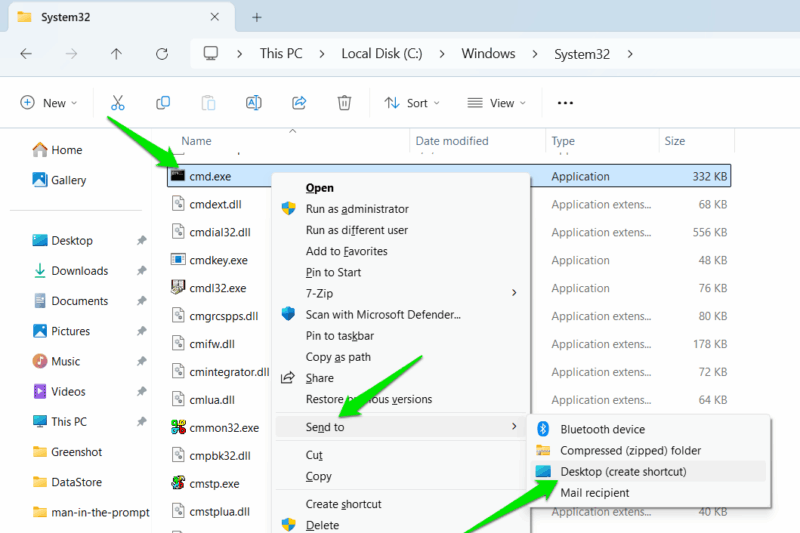This screenshot has height=533, width=800.
Task: Click the Share icon in toolbar
Action: [x=299, y=103]
